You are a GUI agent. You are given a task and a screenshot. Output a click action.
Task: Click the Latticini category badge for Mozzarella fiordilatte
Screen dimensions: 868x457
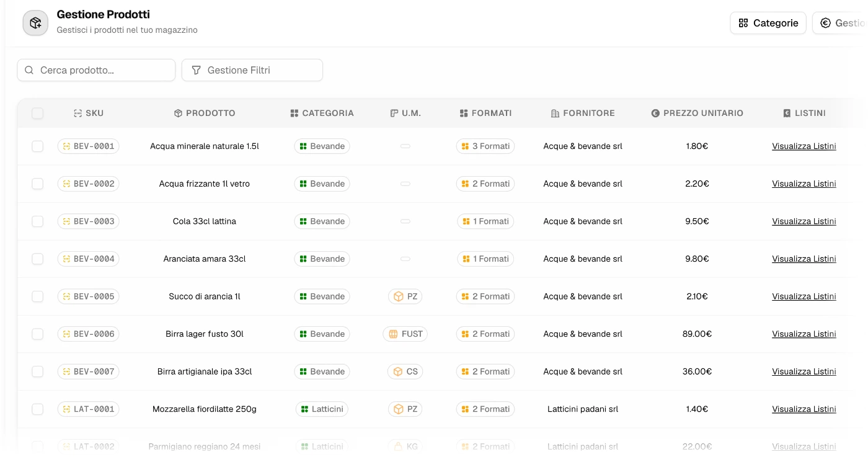pyautogui.click(x=322, y=409)
